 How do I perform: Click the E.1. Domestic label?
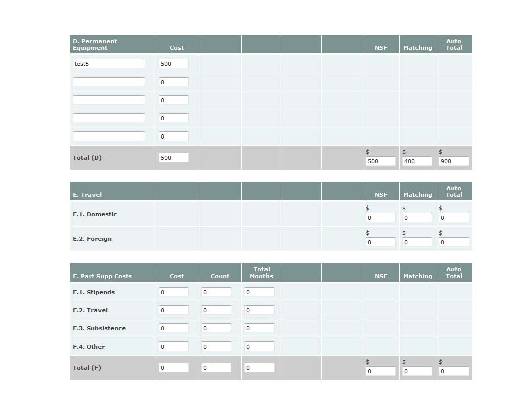pos(95,214)
